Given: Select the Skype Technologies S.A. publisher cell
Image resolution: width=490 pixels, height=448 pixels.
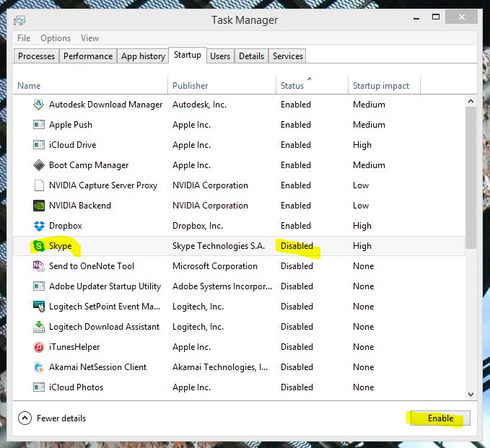Looking at the screenshot, I should [219, 246].
